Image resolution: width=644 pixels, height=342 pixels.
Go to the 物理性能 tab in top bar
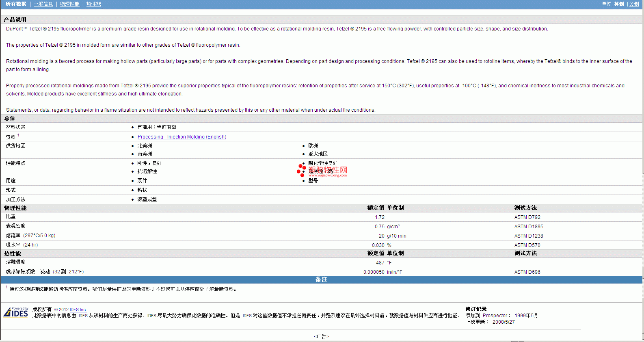(69, 4)
